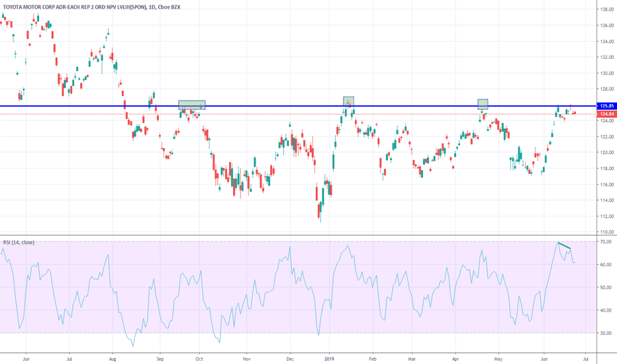
Task: Click the RSI 70.00 scale label
Action: tap(606, 242)
